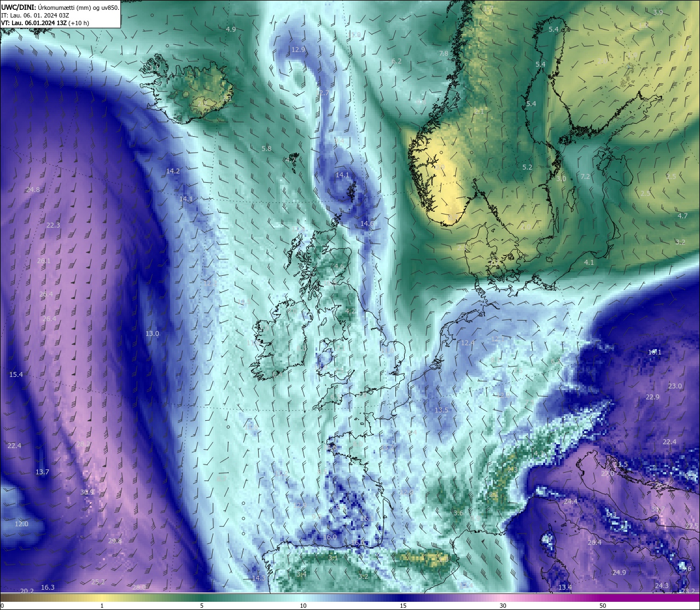700x610 pixels.
Task: Click the 1 label on color scale
Action: click(x=102, y=606)
